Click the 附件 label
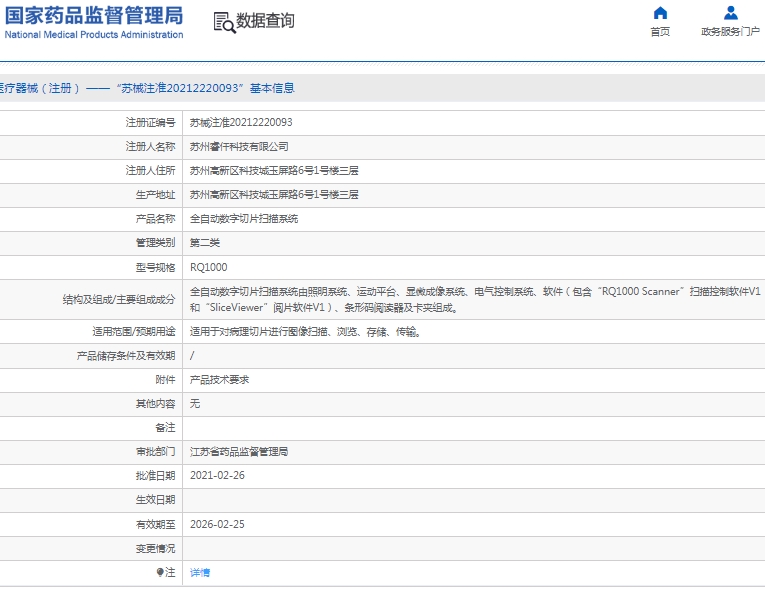This screenshot has width=765, height=590. pos(165,380)
